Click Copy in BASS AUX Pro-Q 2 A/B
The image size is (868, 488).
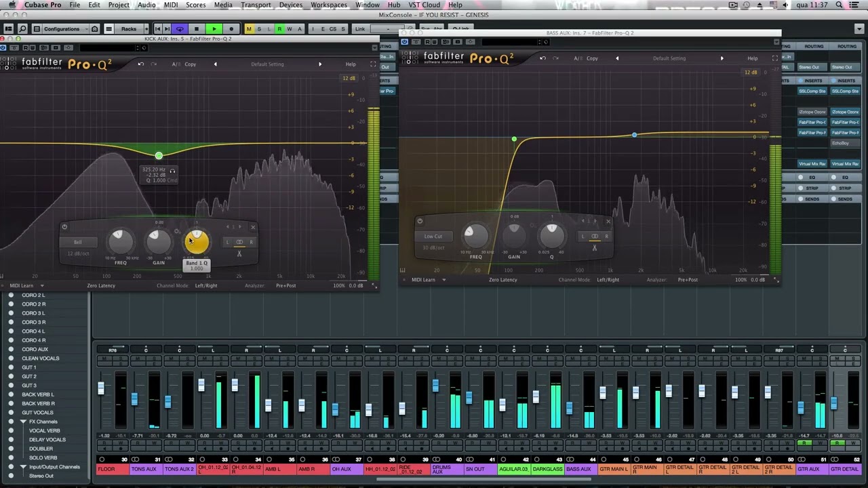click(x=592, y=58)
